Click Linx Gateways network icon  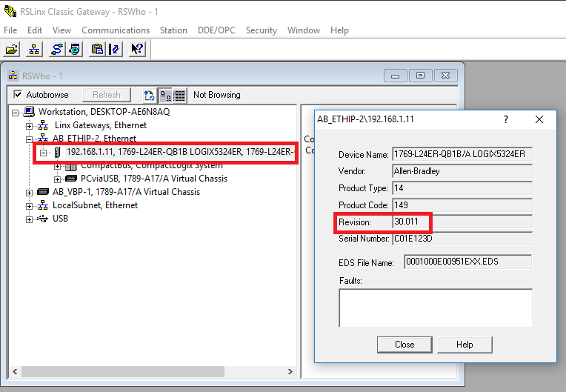coord(43,125)
